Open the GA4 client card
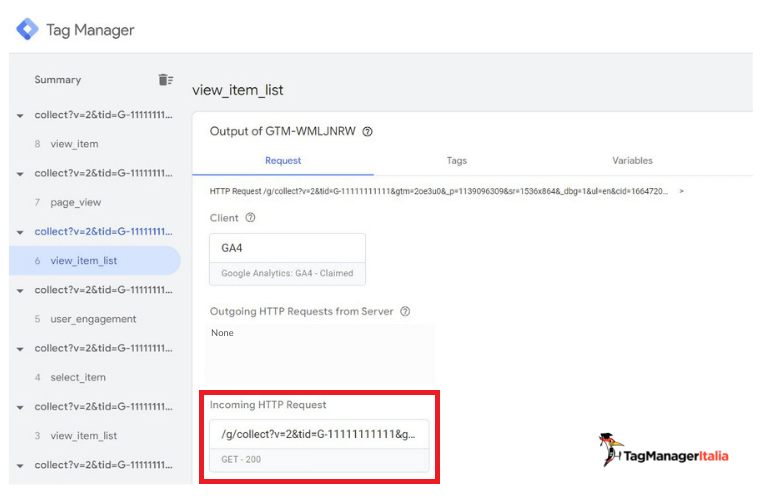 (287, 259)
